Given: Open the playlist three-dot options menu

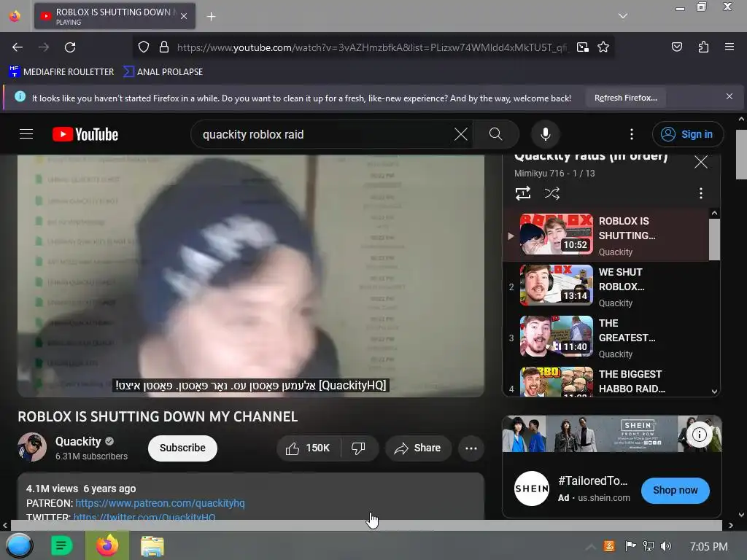Looking at the screenshot, I should [x=700, y=192].
